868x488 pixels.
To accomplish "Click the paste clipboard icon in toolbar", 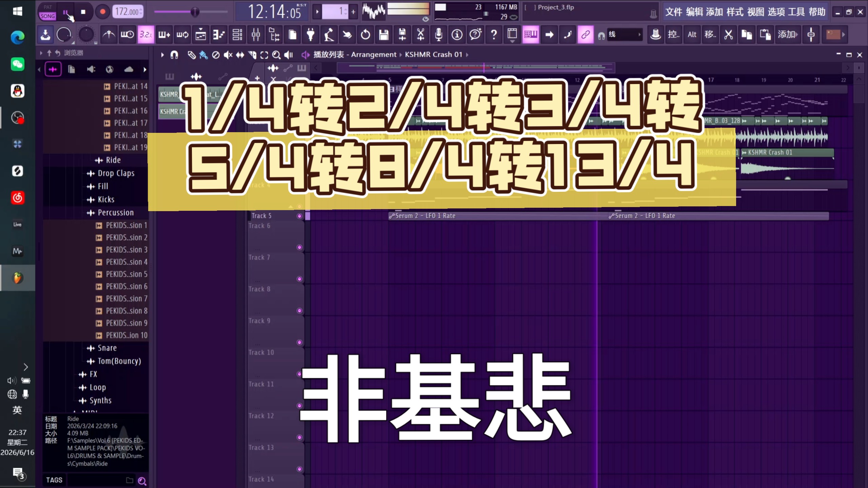I will point(765,34).
